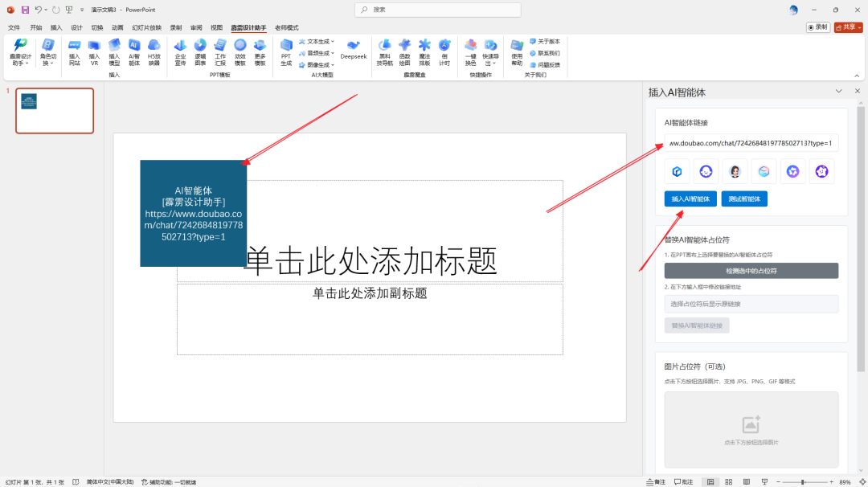Select slide 1 thumbnail

(55, 111)
